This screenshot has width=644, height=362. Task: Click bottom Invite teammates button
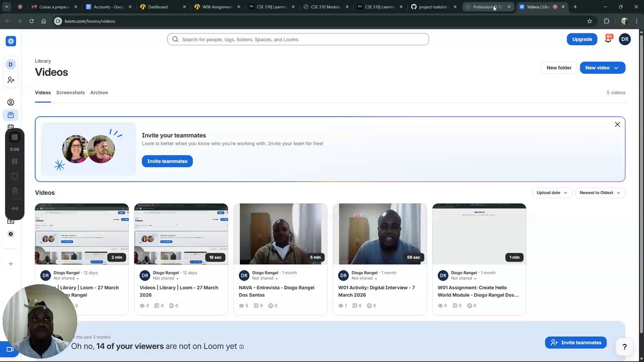click(x=576, y=342)
